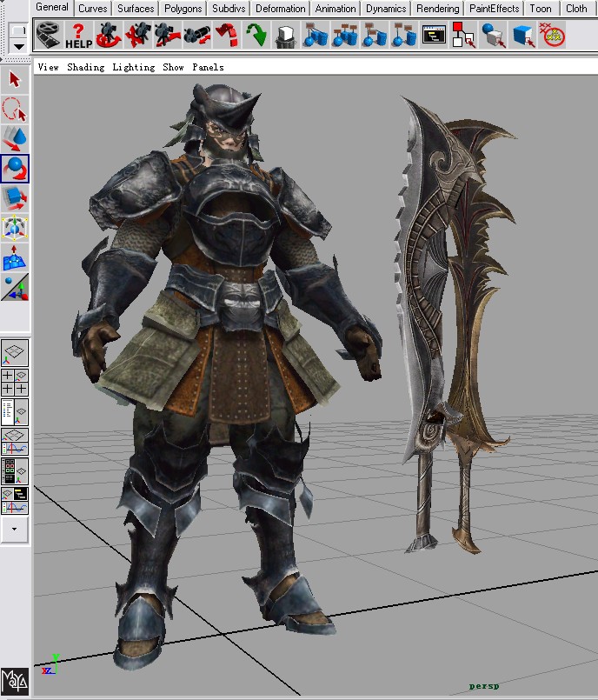The height and width of the screenshot is (700, 598).
Task: Click the third blue hierarchy shelf icon
Action: tap(375, 35)
